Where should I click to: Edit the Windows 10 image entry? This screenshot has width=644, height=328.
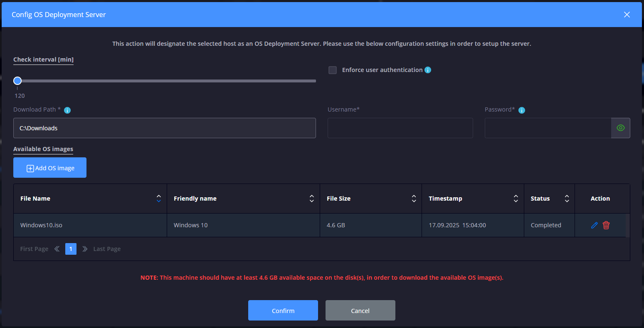tap(594, 225)
